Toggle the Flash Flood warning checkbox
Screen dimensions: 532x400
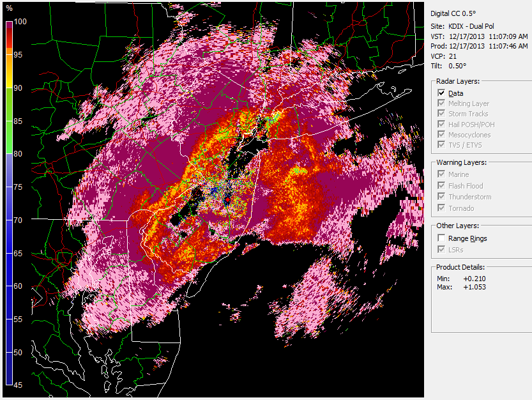(441, 185)
